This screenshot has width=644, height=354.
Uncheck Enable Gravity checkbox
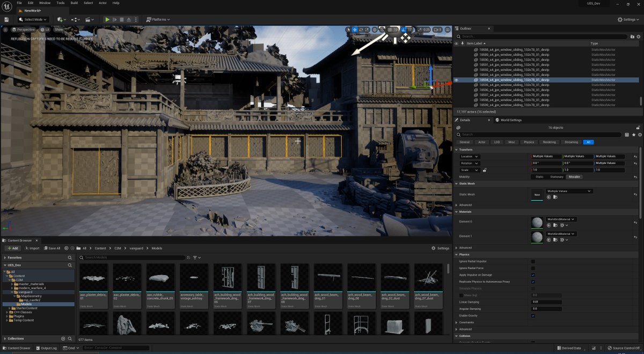tap(533, 315)
